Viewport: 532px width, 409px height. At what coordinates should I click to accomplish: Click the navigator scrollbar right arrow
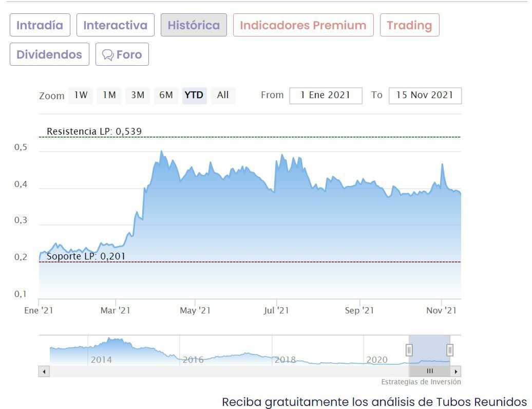(x=456, y=371)
